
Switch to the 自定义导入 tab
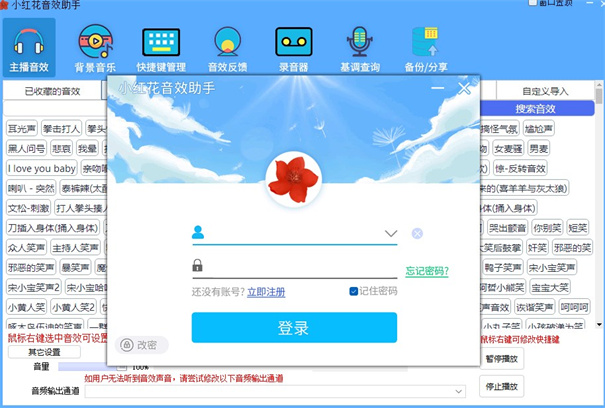(x=545, y=91)
